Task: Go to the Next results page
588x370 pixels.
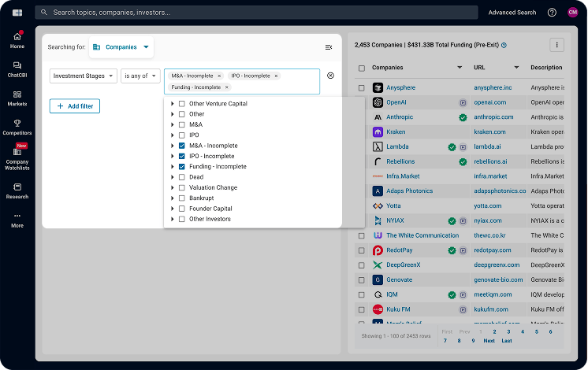Action: (x=489, y=341)
